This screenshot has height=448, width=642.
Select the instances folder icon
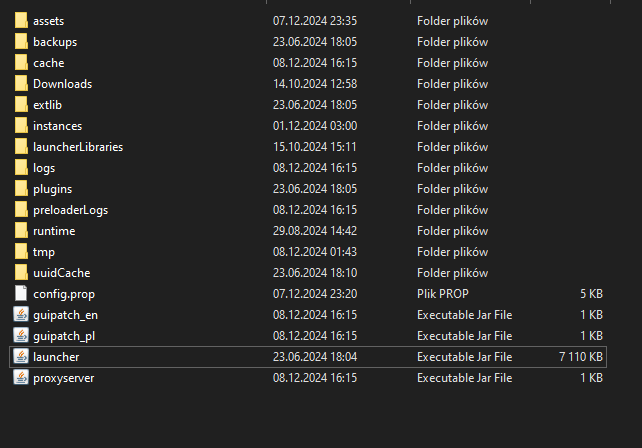[x=22, y=126]
